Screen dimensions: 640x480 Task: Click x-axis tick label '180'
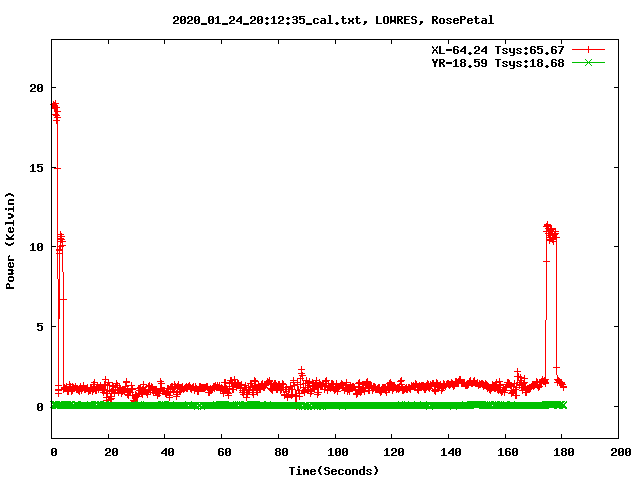click(x=564, y=452)
